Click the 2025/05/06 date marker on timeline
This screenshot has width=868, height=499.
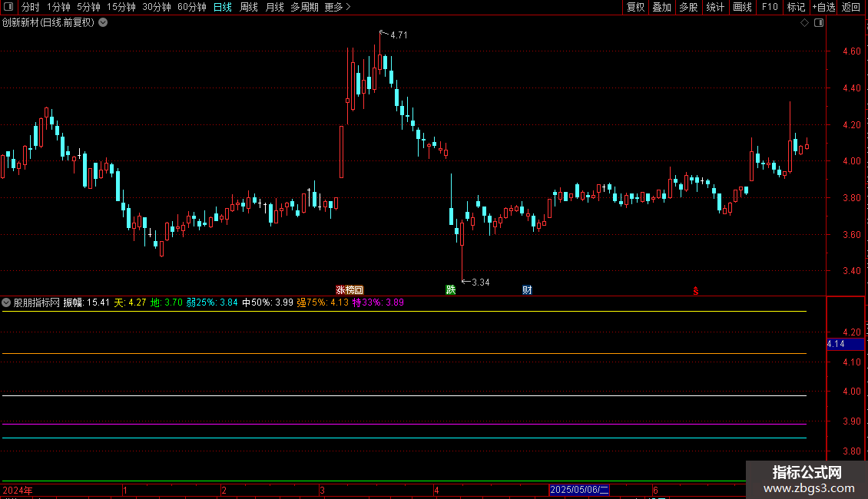pyautogui.click(x=579, y=490)
